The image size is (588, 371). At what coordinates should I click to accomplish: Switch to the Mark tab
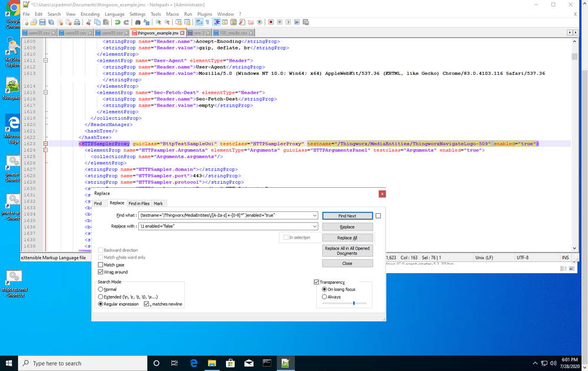158,203
